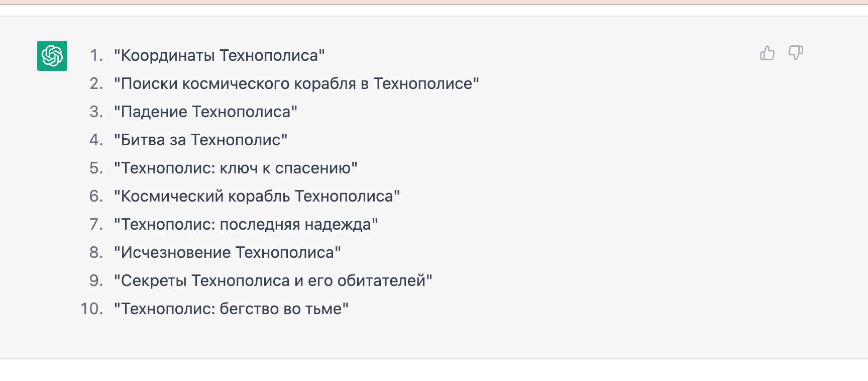868x381 pixels.
Task: Click the peach banner strip at top
Action: click(x=434, y=2)
